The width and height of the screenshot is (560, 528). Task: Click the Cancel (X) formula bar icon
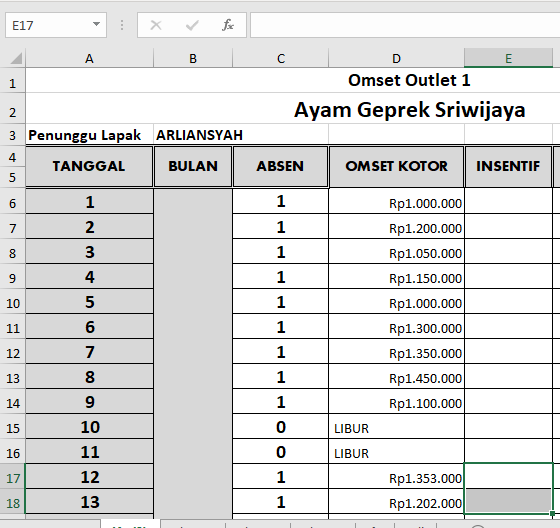coord(156,25)
